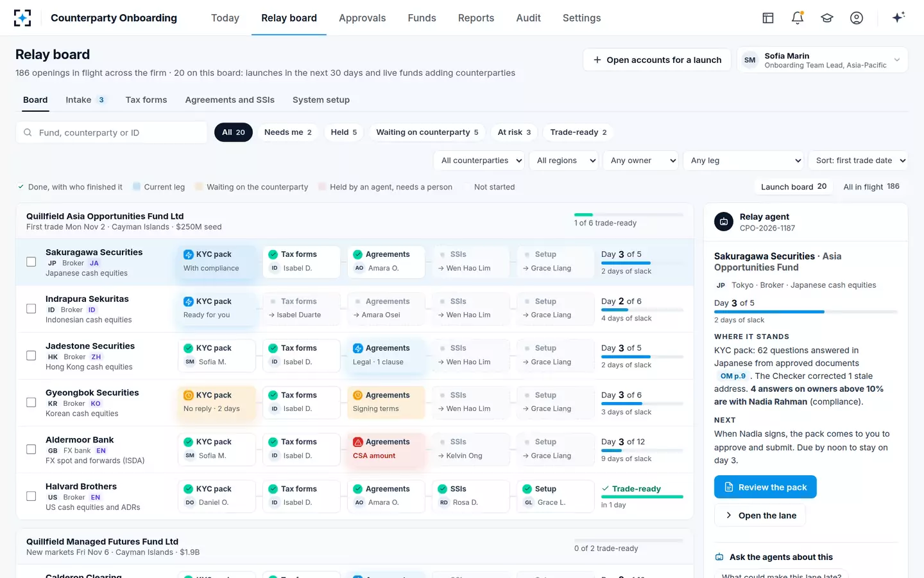Filter by At risk 3

(x=515, y=132)
